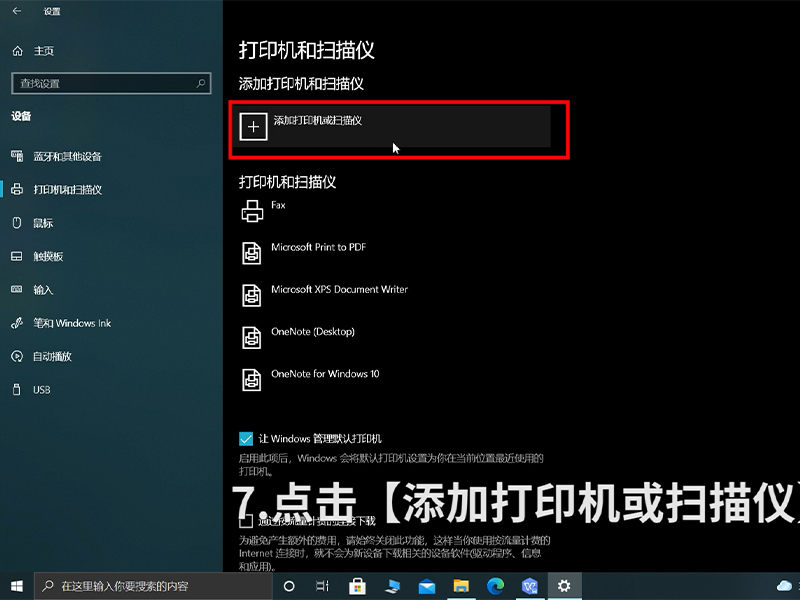Select OneNote (Desktop) printer

click(x=313, y=332)
